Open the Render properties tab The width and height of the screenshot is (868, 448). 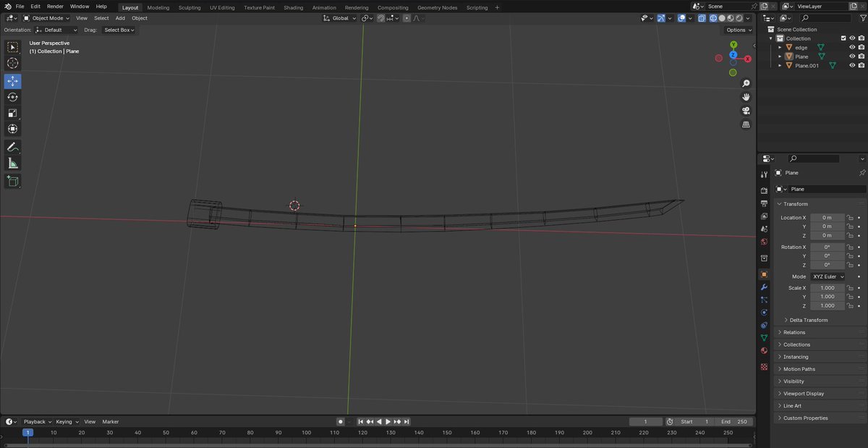pyautogui.click(x=764, y=190)
